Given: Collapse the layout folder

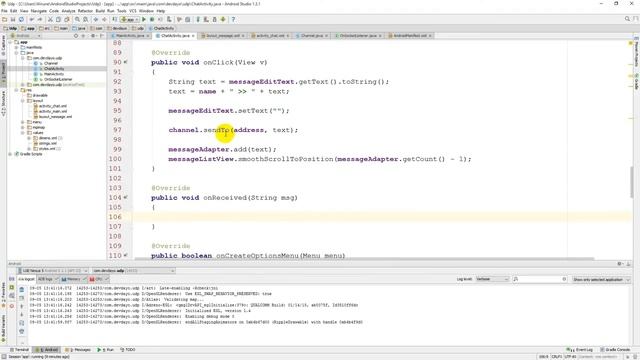Looking at the screenshot, I should tap(23, 100).
